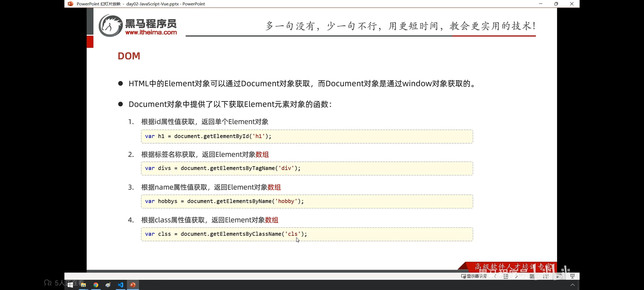Start the Slide Show view icon
This screenshot has width=644, height=290.
click(x=573, y=276)
